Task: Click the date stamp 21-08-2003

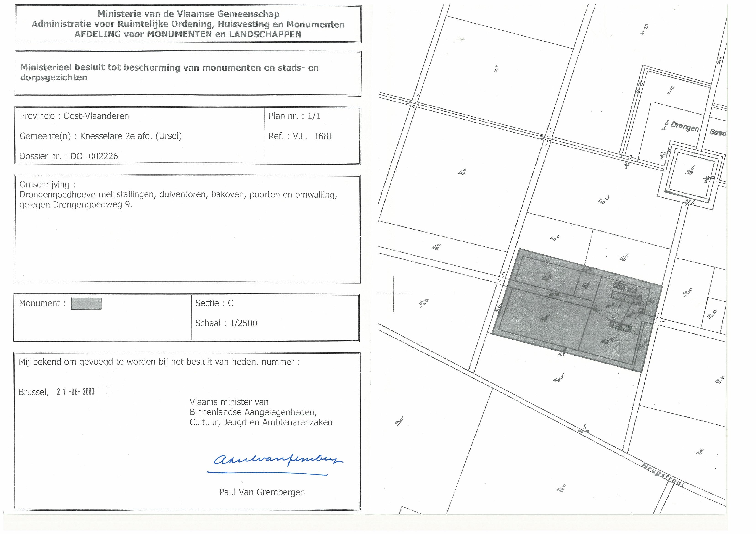Action: pyautogui.click(x=75, y=392)
